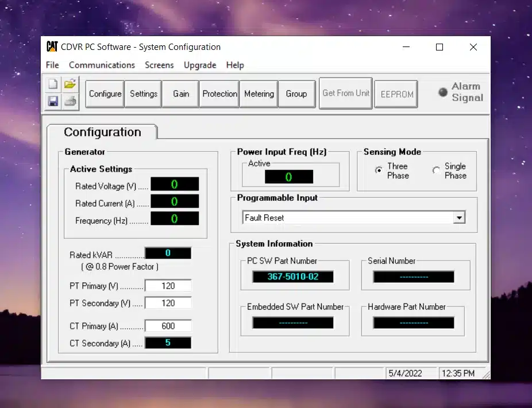Select Three Phase sensing mode

pyautogui.click(x=379, y=170)
